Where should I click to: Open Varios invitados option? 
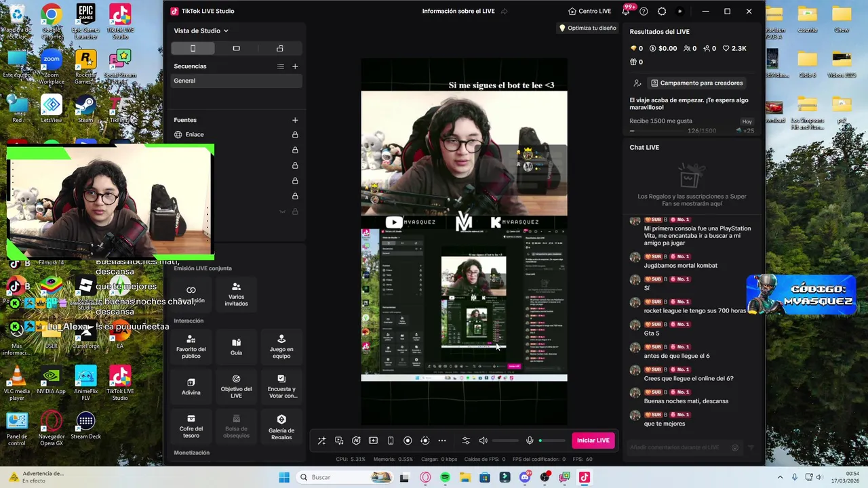pyautogui.click(x=236, y=295)
